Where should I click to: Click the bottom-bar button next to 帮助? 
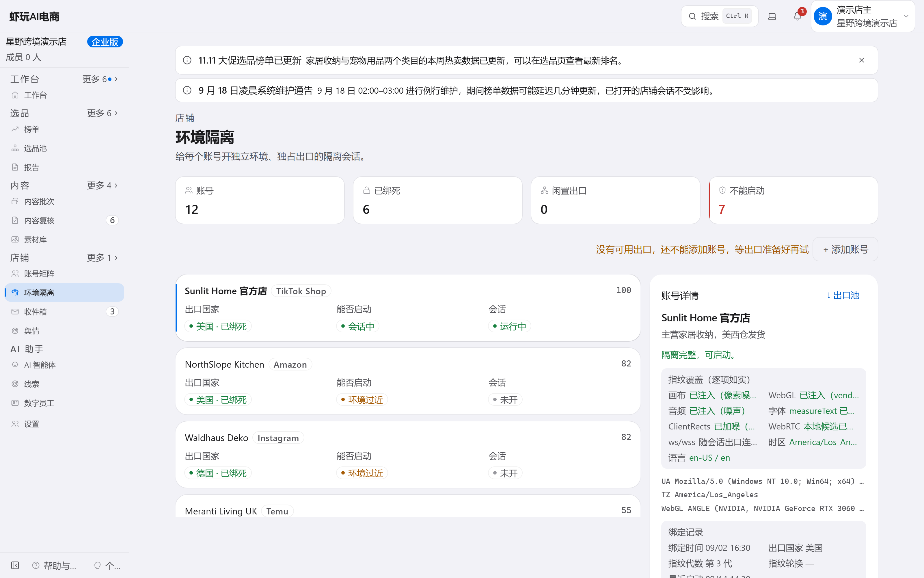pos(107,565)
